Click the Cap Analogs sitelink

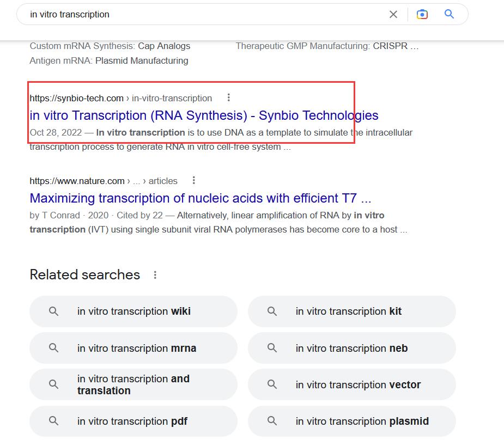[164, 46]
